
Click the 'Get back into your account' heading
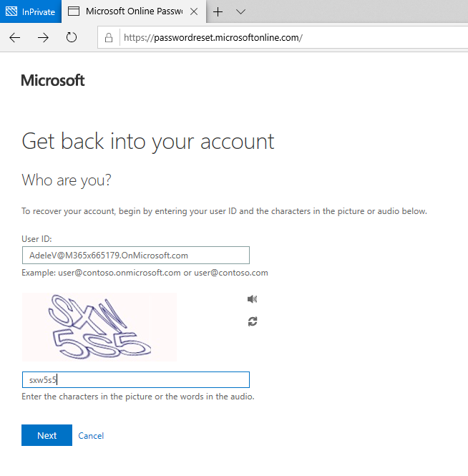tap(148, 142)
